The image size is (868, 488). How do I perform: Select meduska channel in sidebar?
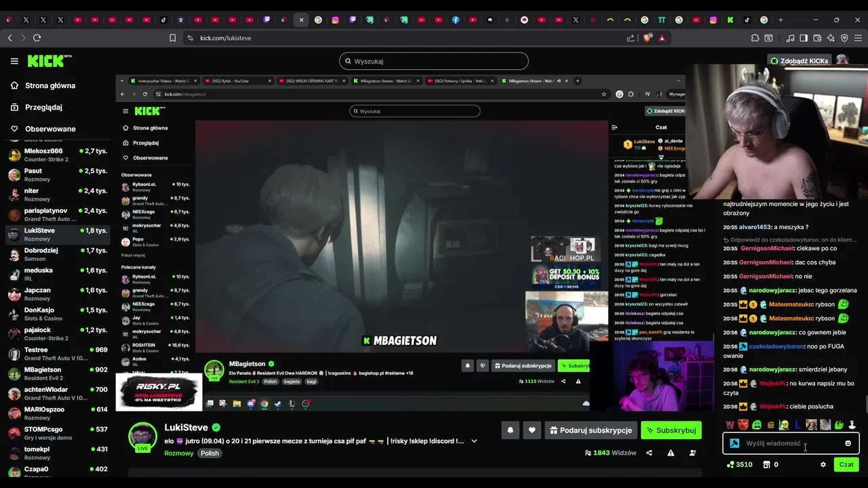coord(58,274)
